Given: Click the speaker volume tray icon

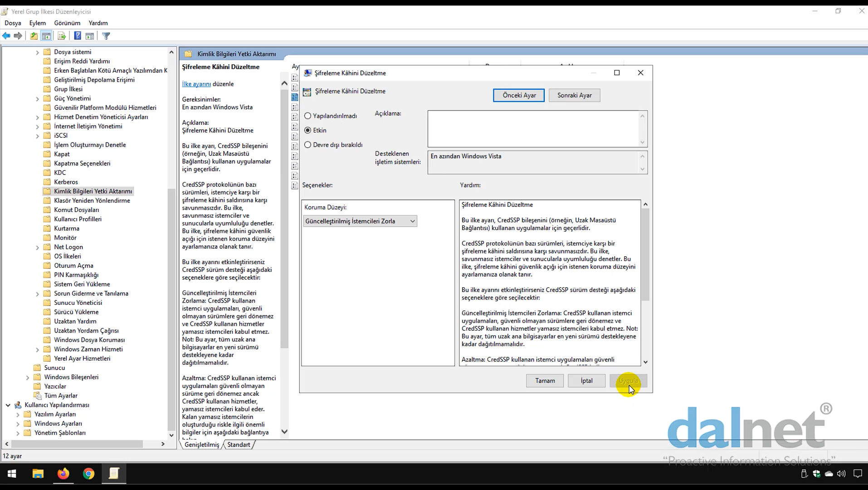Looking at the screenshot, I should 841,474.
